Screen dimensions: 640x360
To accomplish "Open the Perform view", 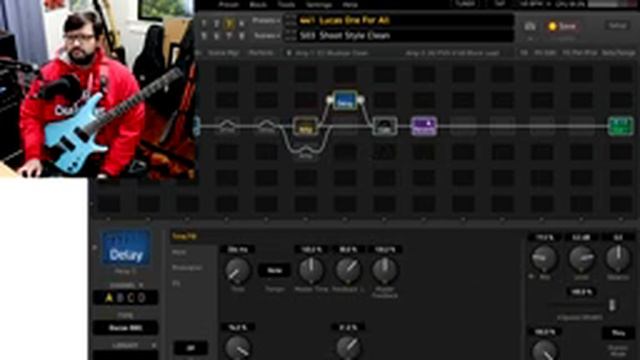I will [x=260, y=53].
